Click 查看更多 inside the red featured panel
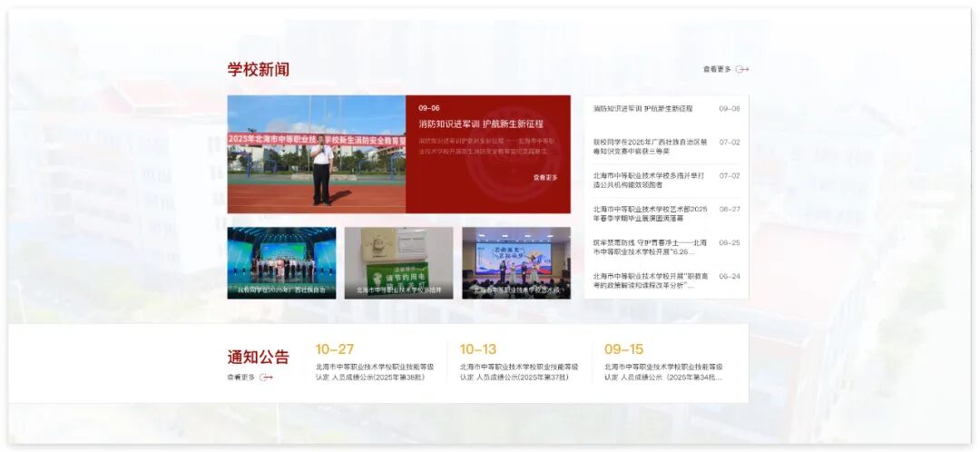 point(545,178)
